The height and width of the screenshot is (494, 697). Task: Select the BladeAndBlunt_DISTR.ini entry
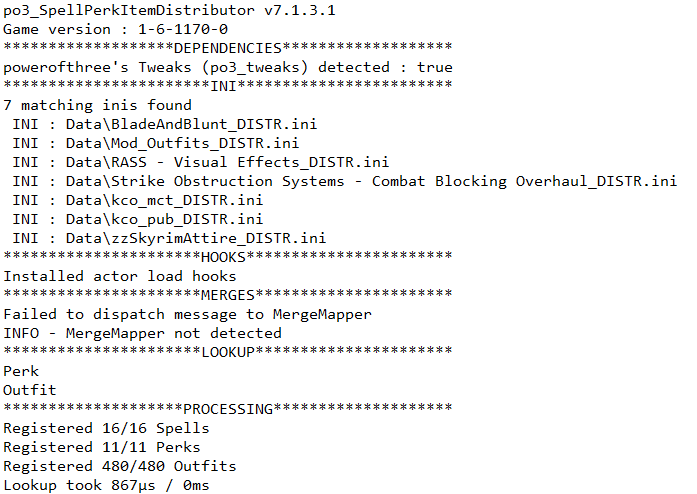point(165,124)
